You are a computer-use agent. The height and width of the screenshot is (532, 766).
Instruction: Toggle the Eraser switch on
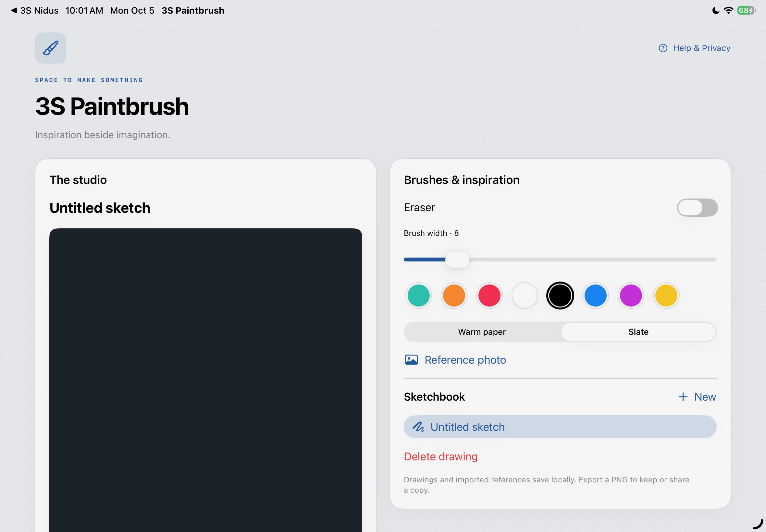pyautogui.click(x=697, y=207)
